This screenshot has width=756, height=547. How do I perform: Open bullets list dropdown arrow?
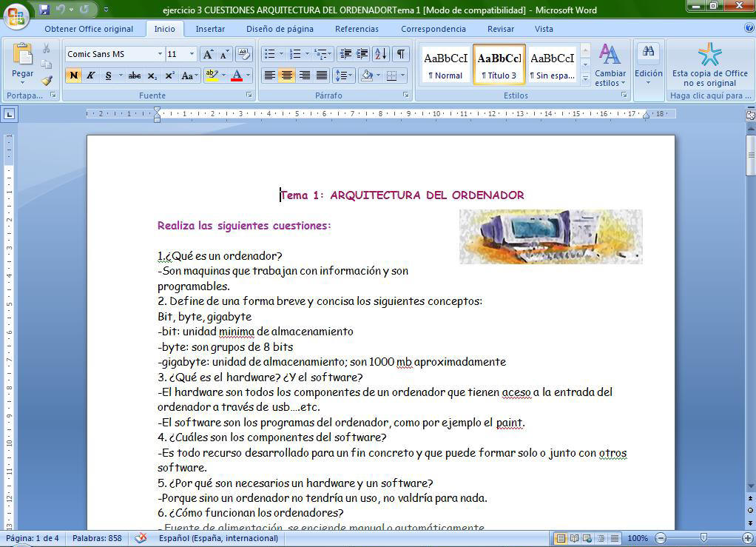pos(281,53)
